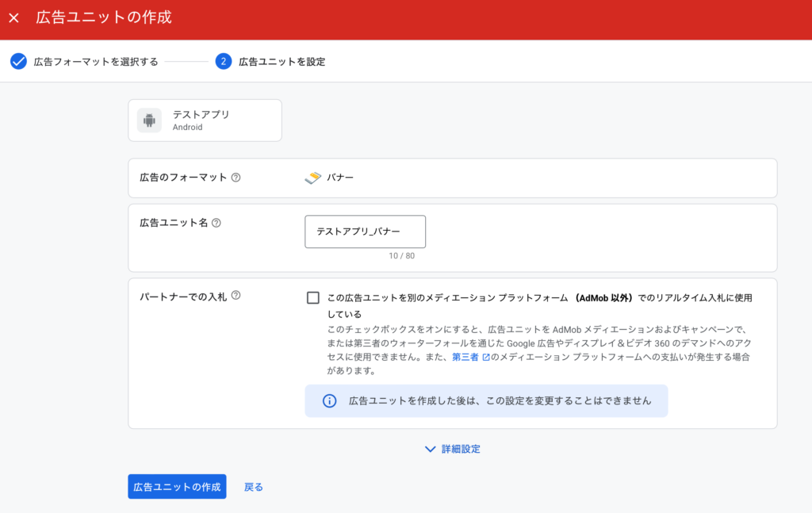Click the completed step 1 checkmark icon

tap(18, 62)
